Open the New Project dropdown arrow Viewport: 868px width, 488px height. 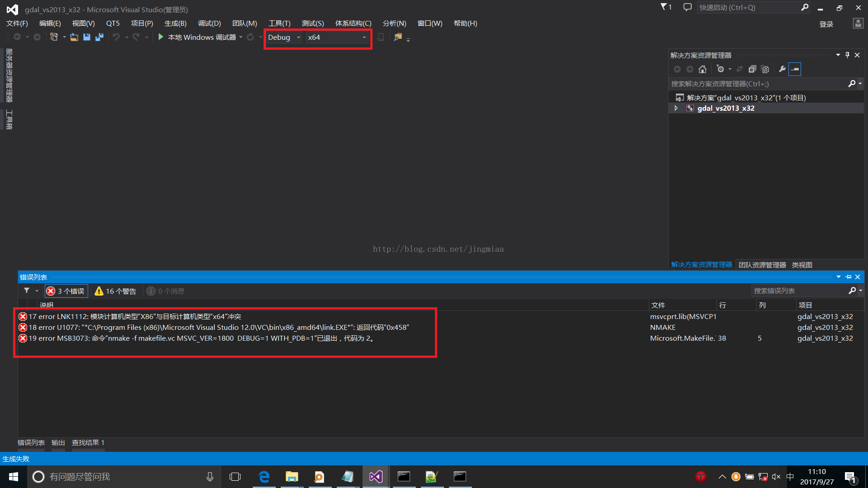tap(64, 38)
